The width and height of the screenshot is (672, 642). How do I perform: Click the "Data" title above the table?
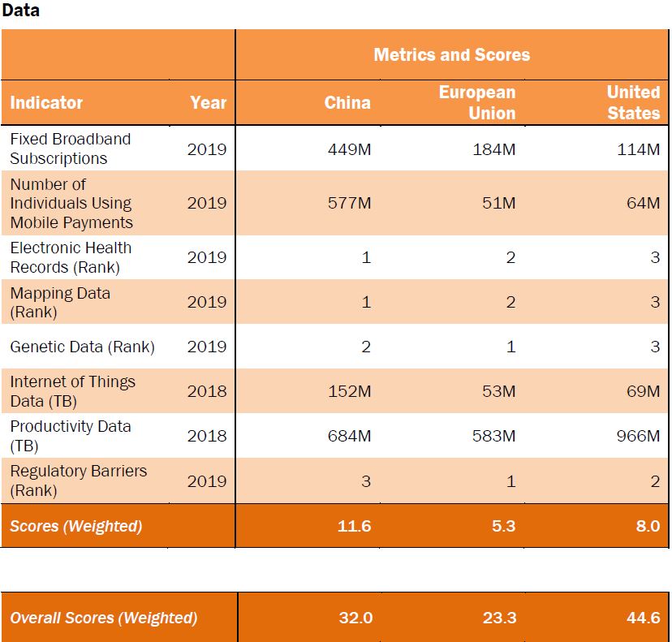tap(20, 10)
